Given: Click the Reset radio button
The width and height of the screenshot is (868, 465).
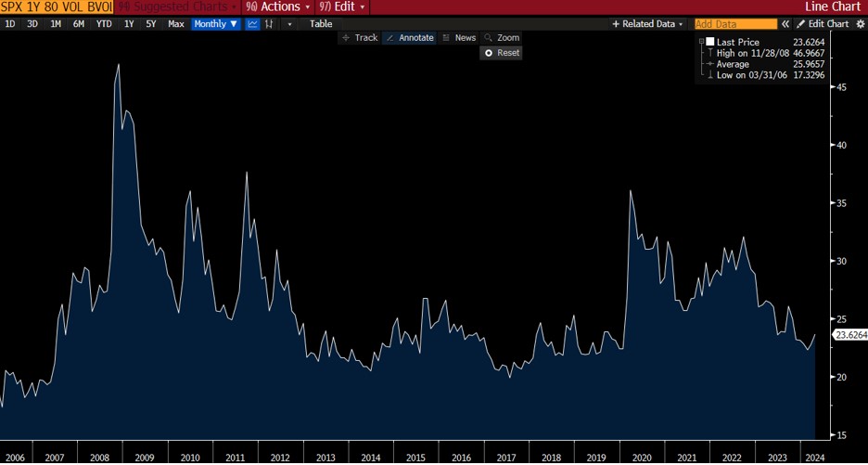Looking at the screenshot, I should point(489,53).
